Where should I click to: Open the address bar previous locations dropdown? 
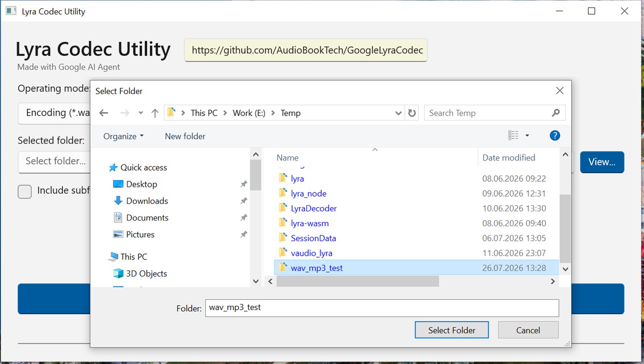(398, 113)
